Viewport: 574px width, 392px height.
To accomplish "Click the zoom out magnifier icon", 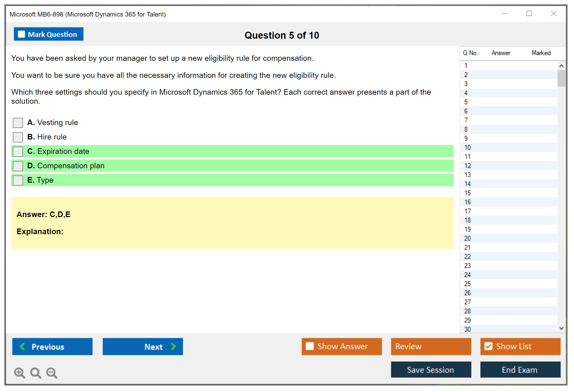I will point(52,372).
